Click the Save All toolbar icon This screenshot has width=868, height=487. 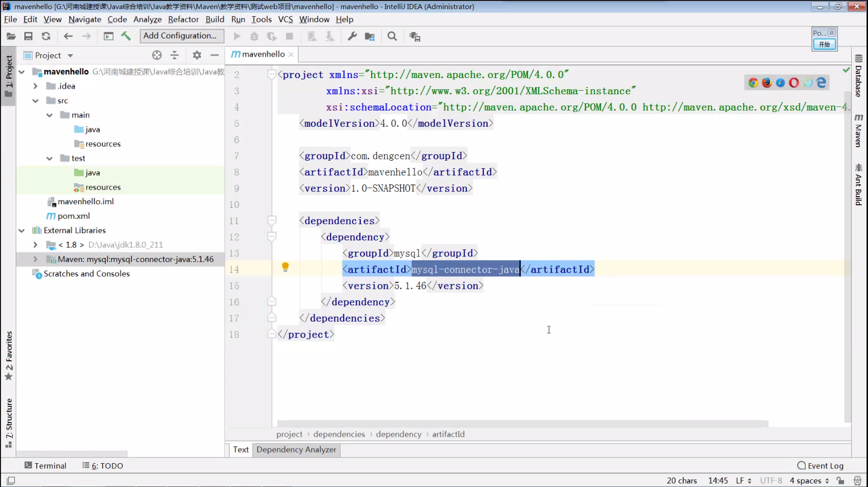(28, 36)
